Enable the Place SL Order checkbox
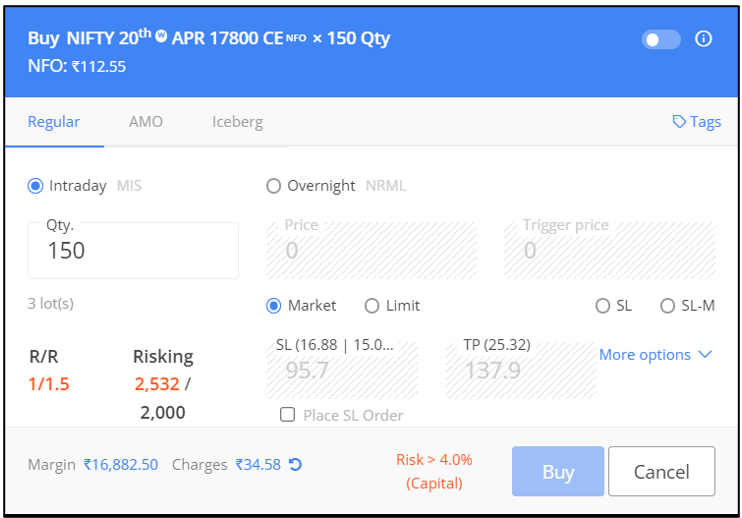Image resolution: width=742 pixels, height=518 pixels. coord(287,415)
